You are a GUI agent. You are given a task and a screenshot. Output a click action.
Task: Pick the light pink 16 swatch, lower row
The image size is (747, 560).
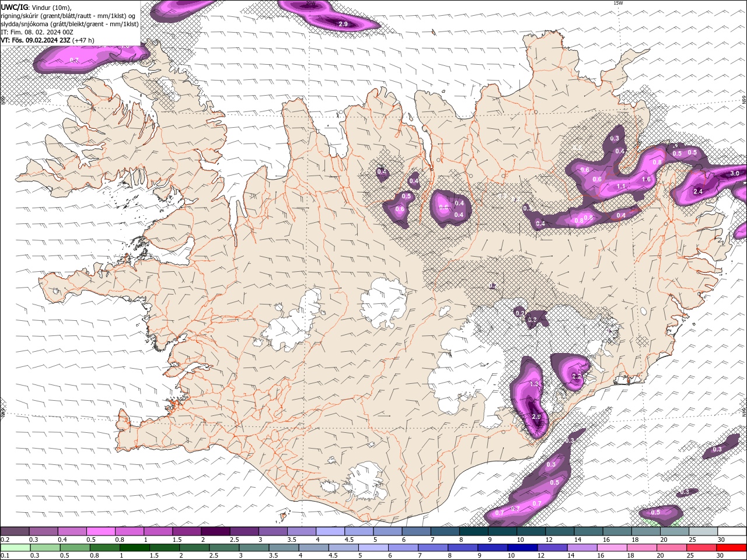(612, 548)
